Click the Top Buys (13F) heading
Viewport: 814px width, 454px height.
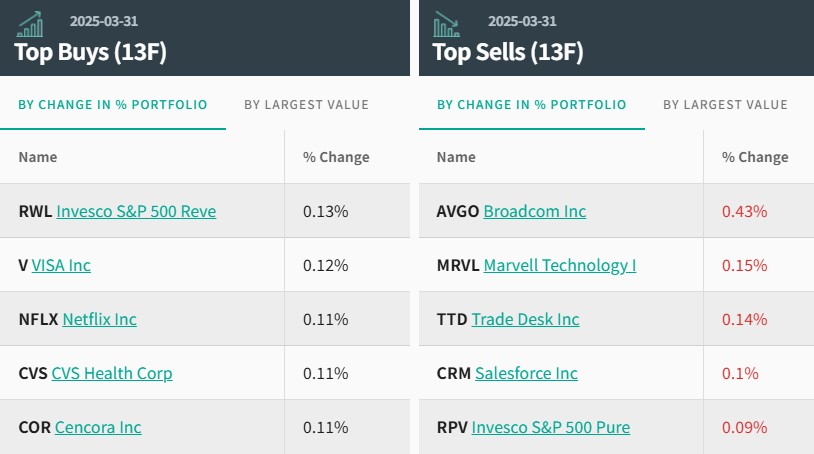coord(90,52)
